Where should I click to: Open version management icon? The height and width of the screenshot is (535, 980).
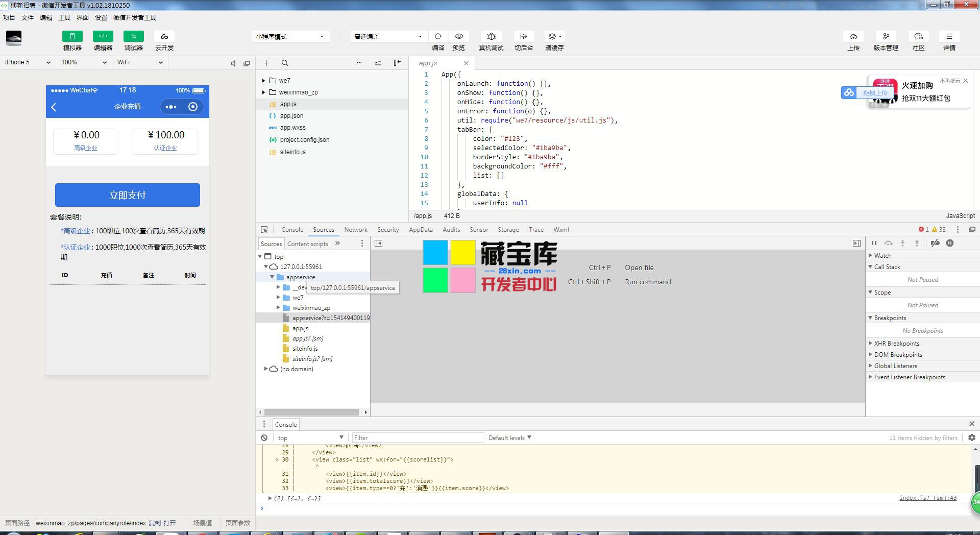click(886, 36)
